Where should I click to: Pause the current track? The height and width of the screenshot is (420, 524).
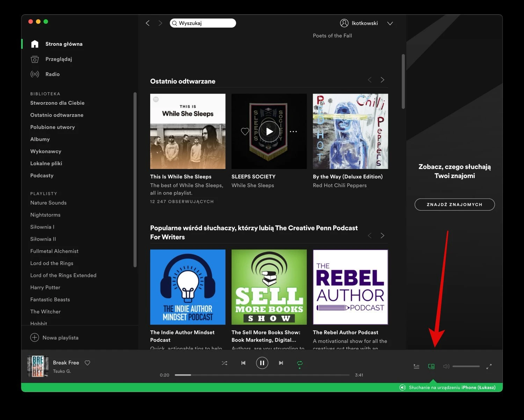(262, 363)
